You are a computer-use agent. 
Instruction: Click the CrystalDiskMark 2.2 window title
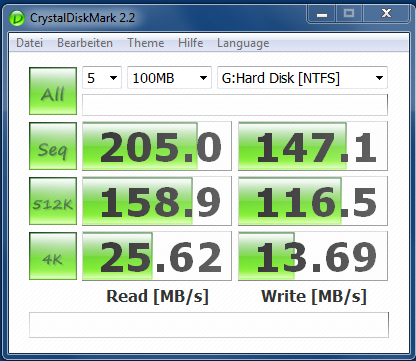pos(82,18)
